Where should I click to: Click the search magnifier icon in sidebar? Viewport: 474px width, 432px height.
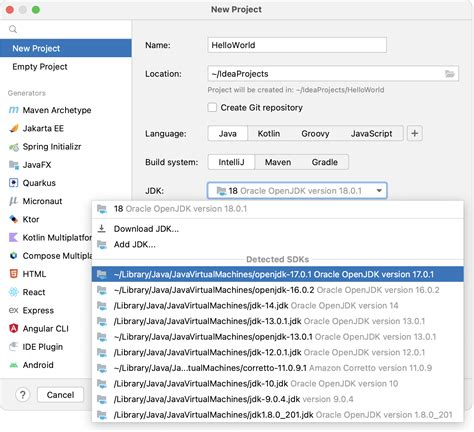tap(13, 29)
